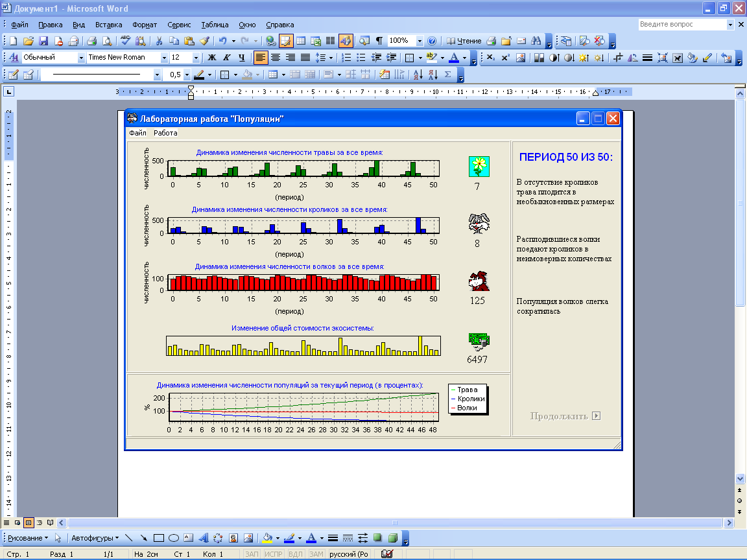Click the Sort Ascending icon
The height and width of the screenshot is (560, 747).
click(418, 75)
